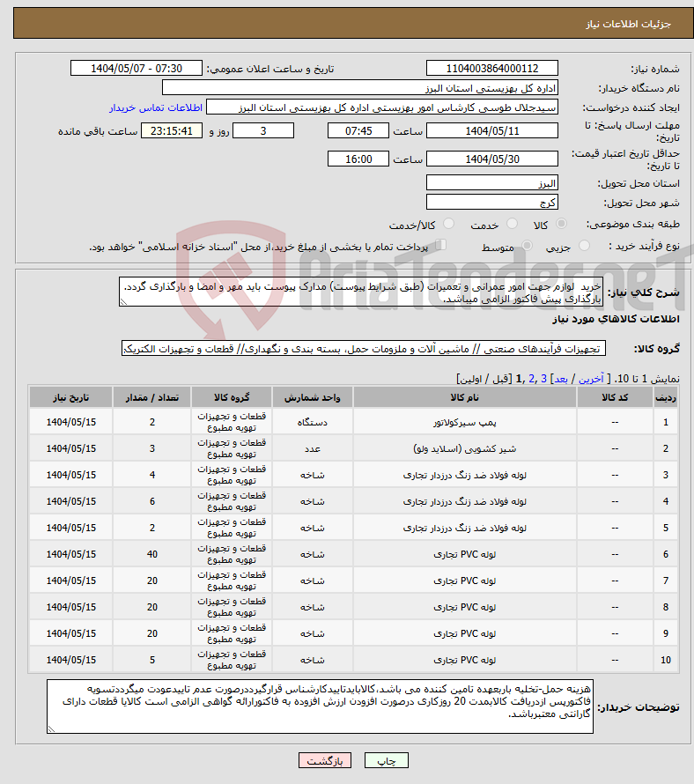Click the remaining days field showing 3

click(263, 131)
